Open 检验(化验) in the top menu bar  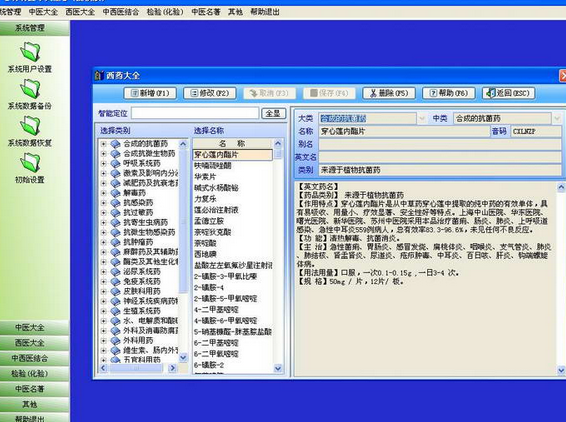[165, 12]
